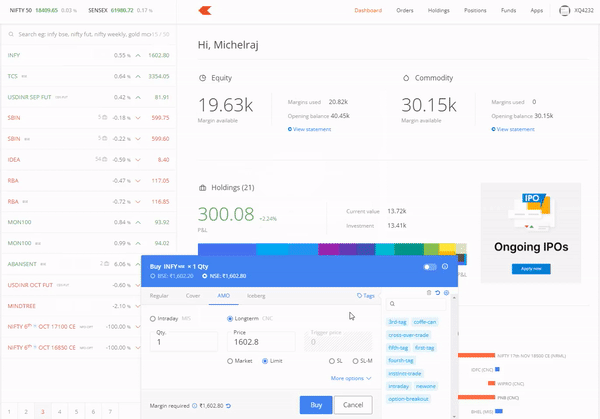
Task: Go to the Holdings page
Action: click(439, 10)
